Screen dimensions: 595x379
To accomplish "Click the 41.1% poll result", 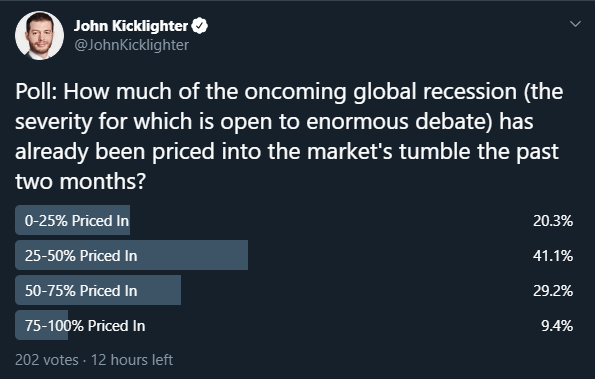I will [553, 256].
